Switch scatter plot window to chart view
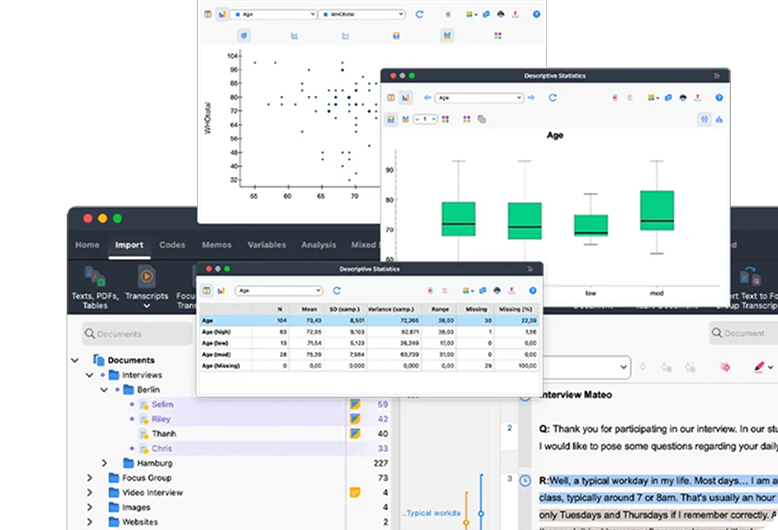 tap(222, 14)
